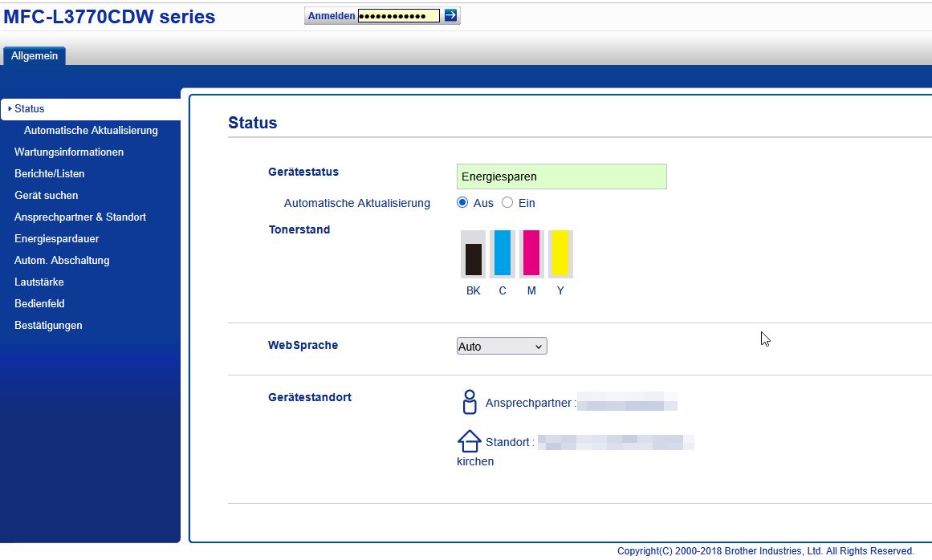Select the Aus radio button

[462, 202]
